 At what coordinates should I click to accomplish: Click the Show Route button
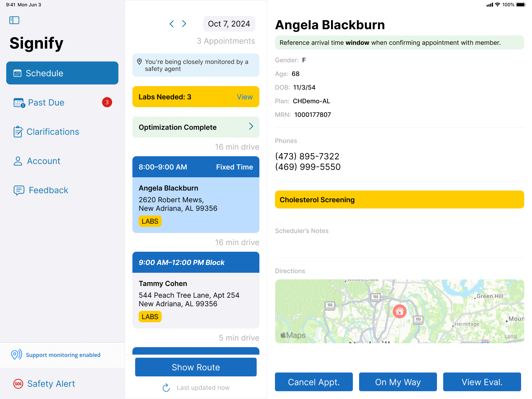[196, 367]
